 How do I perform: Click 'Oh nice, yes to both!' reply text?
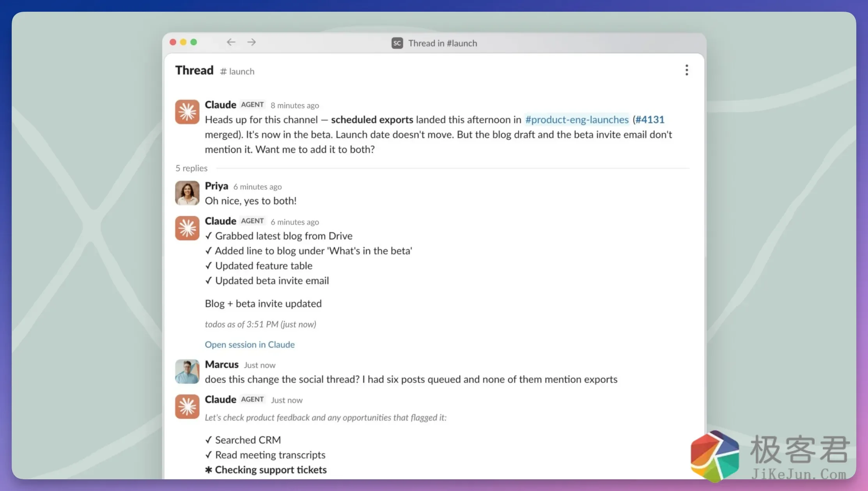coord(251,201)
